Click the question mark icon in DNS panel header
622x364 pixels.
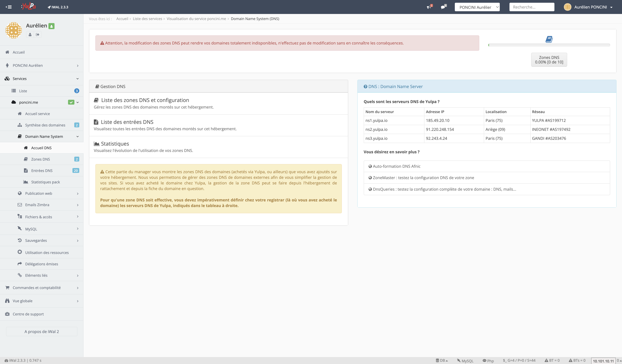coord(365,87)
